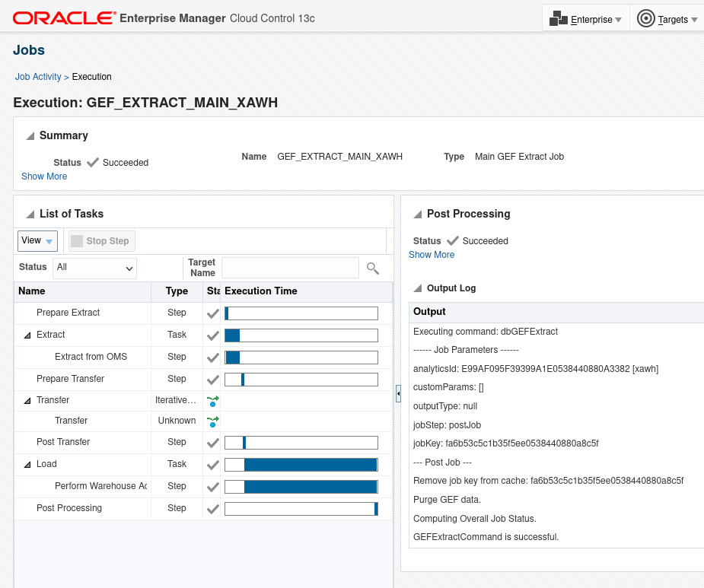Click Show More under Summary status
This screenshot has height=588, width=704.
pyautogui.click(x=44, y=176)
